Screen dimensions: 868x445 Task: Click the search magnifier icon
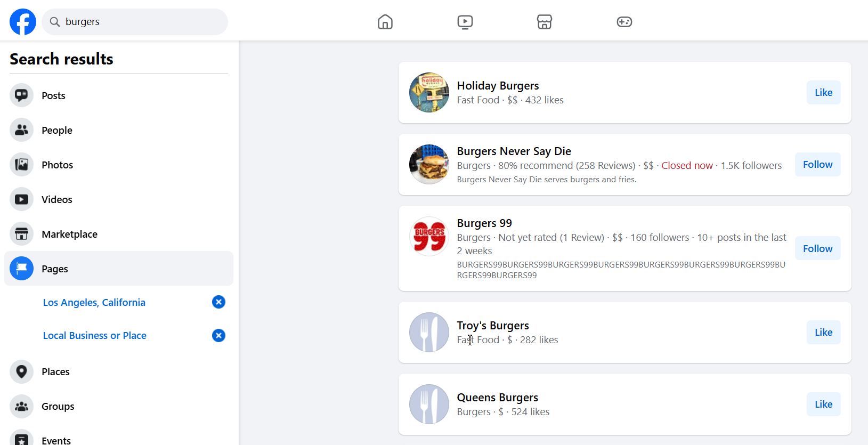(x=54, y=22)
